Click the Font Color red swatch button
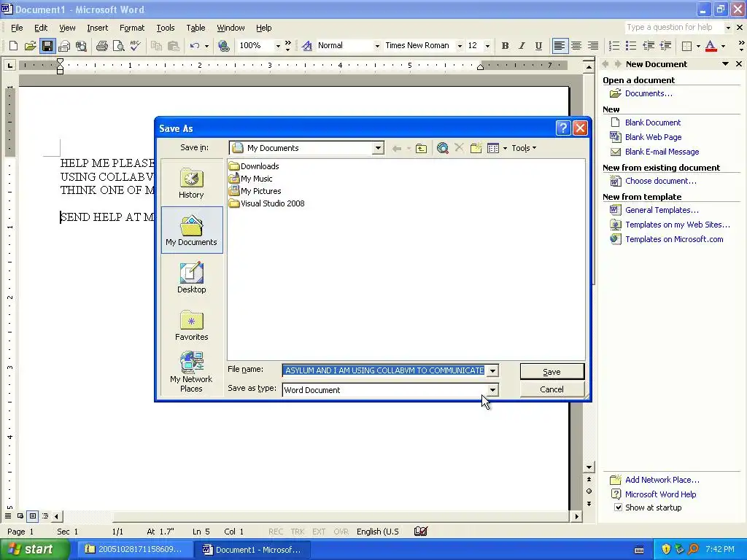Image resolution: width=747 pixels, height=560 pixels. pyautogui.click(x=711, y=46)
